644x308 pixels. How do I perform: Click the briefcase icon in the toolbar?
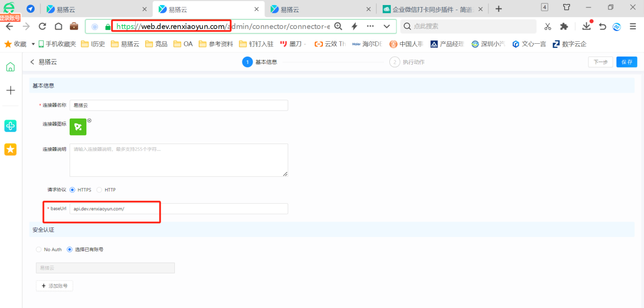pyautogui.click(x=74, y=26)
